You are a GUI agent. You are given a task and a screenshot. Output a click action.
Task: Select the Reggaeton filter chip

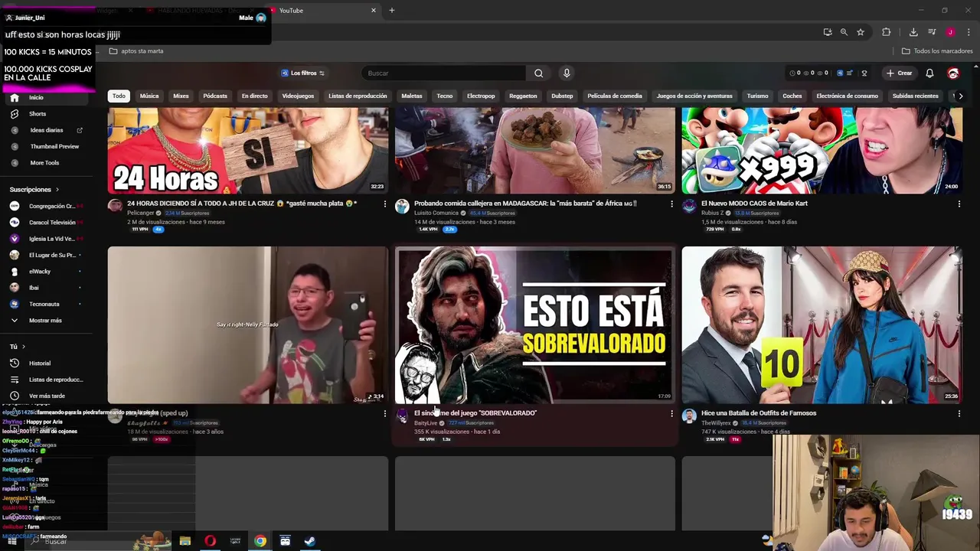point(523,96)
